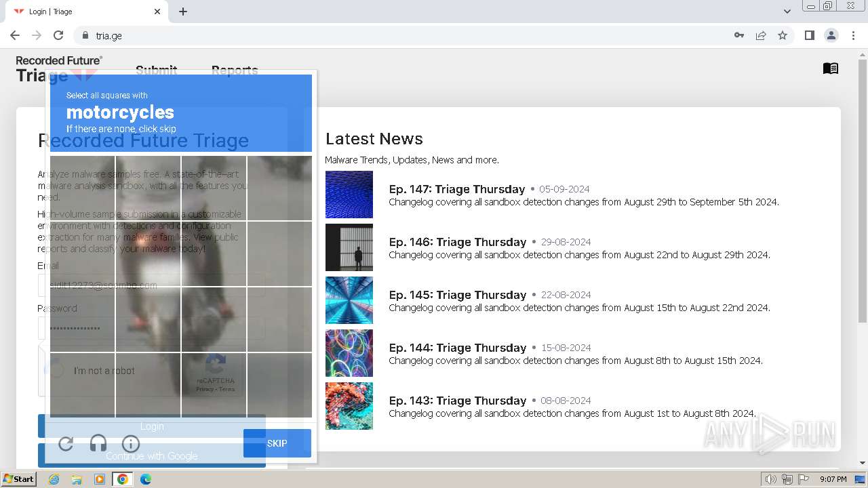Screen dimensions: 868x488
Task: Click the Ep. 146 silhouette thumbnail
Action: [349, 247]
